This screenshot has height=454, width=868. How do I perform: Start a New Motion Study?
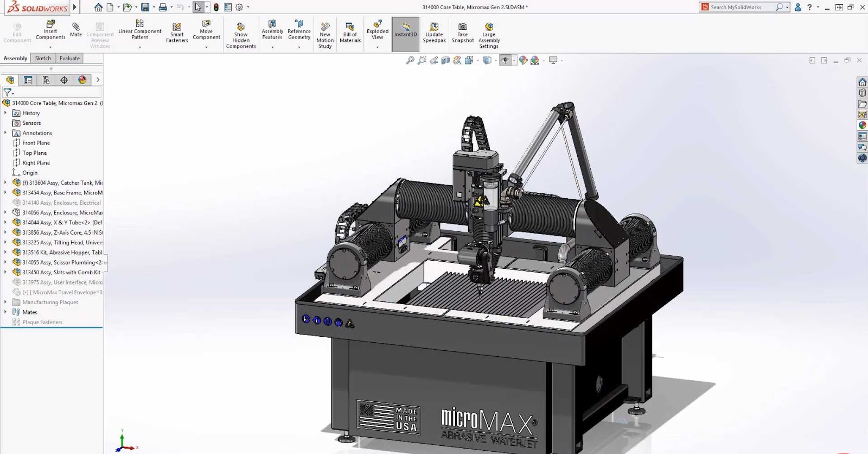coord(325,35)
